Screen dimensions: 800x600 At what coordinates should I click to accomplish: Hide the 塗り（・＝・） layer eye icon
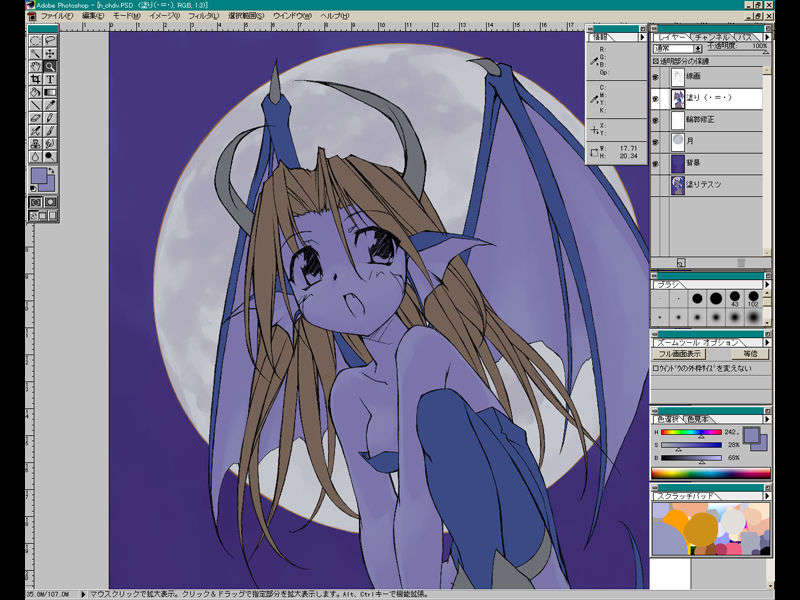click(656, 98)
